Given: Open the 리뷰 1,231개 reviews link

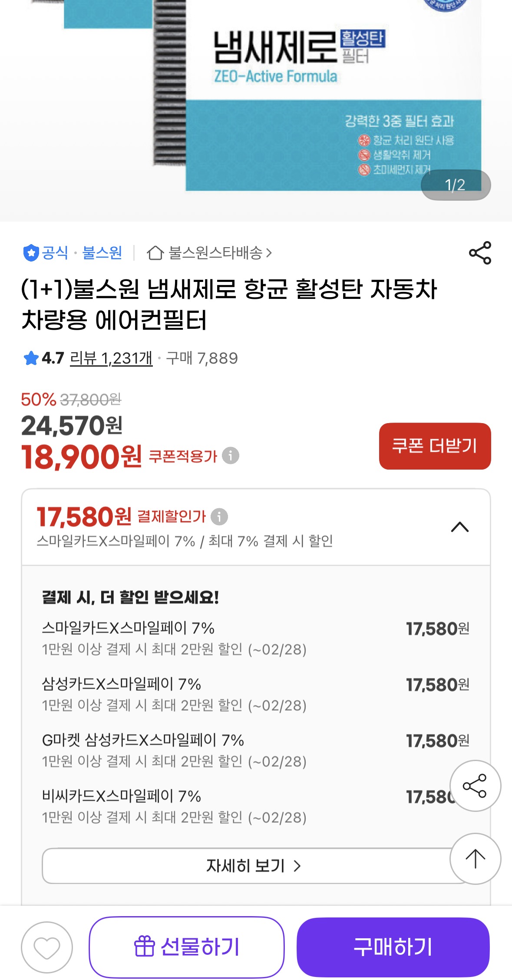Looking at the screenshot, I should [111, 358].
